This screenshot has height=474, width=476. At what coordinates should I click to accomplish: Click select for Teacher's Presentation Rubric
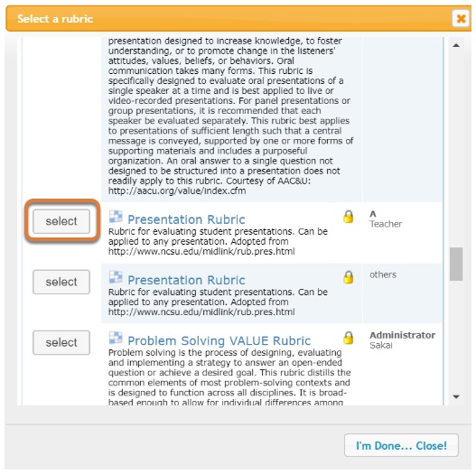tap(61, 221)
